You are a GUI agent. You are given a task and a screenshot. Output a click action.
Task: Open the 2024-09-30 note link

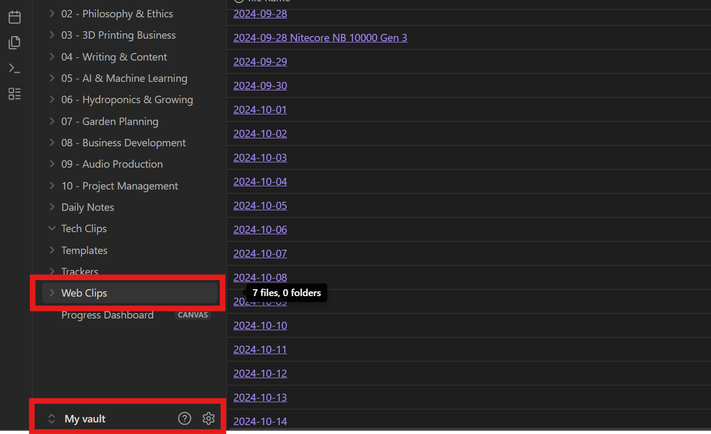260,86
